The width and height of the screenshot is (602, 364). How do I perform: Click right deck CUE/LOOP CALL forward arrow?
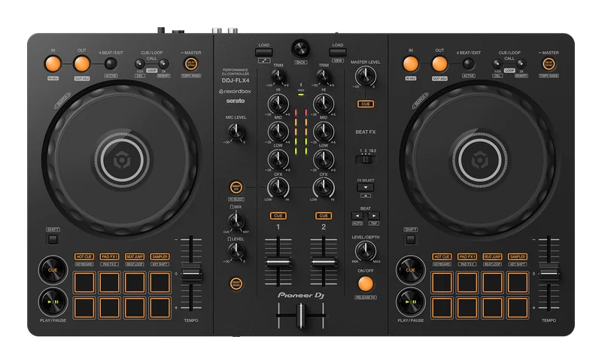521,64
